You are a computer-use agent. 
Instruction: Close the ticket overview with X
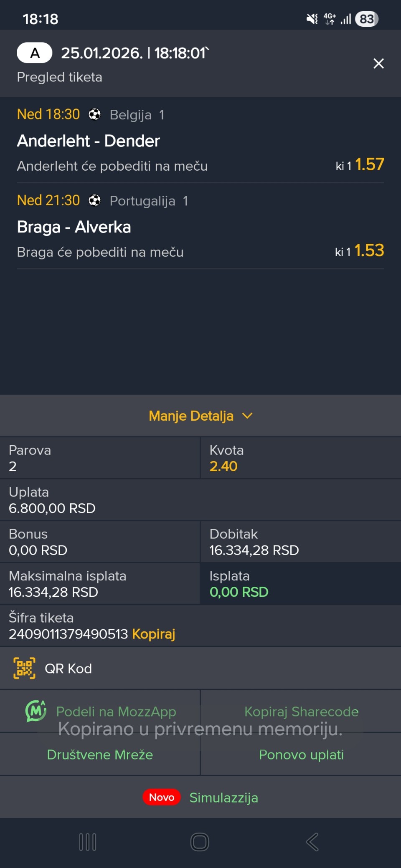[x=378, y=63]
